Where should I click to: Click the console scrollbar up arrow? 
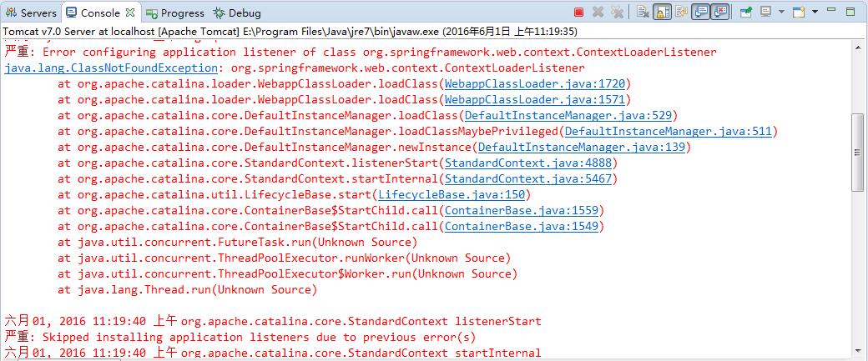[x=857, y=50]
